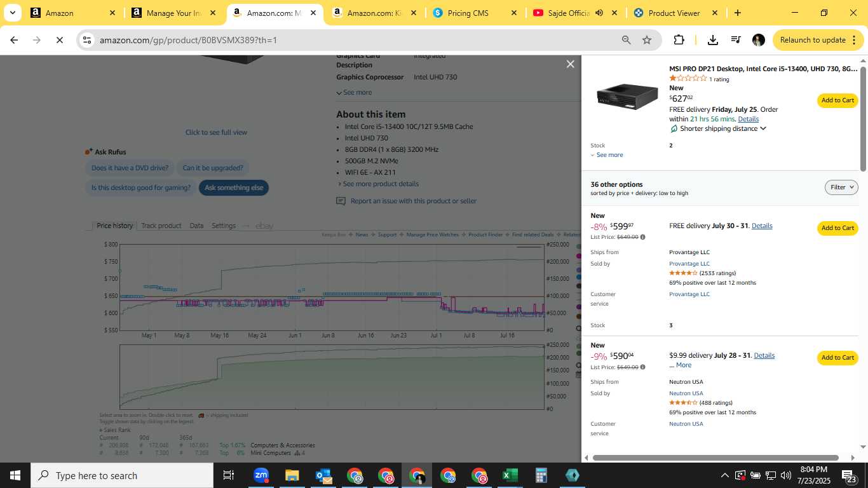Select Keepa Settings tab
The width and height of the screenshot is (868, 488).
click(x=224, y=226)
